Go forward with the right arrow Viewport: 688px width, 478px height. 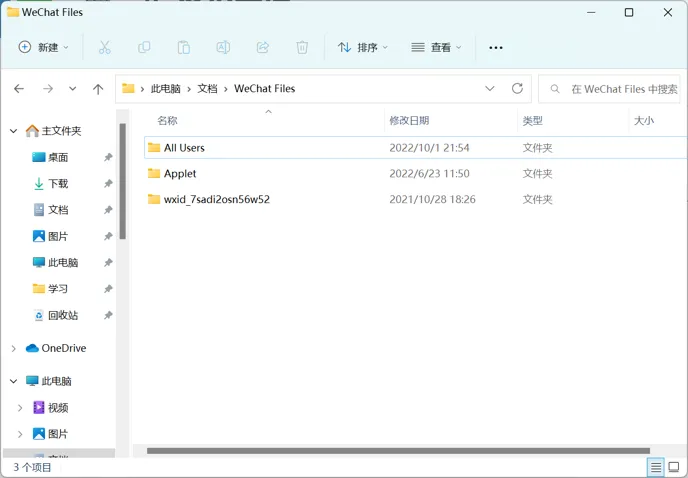click(x=47, y=89)
